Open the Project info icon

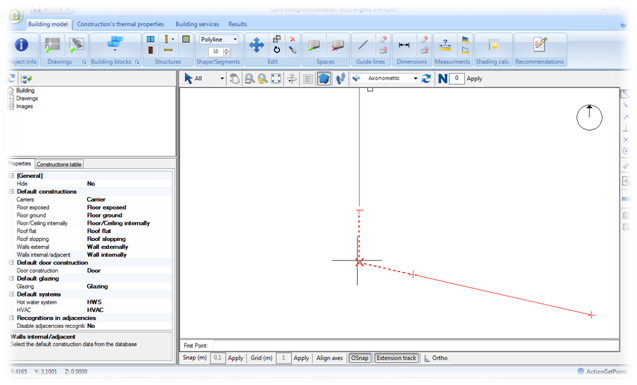[21, 45]
